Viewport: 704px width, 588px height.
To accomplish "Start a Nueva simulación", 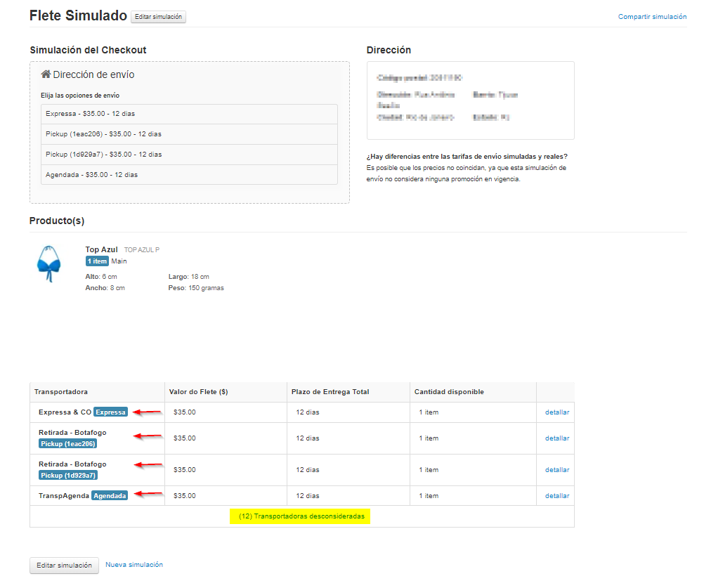I will click(x=134, y=564).
